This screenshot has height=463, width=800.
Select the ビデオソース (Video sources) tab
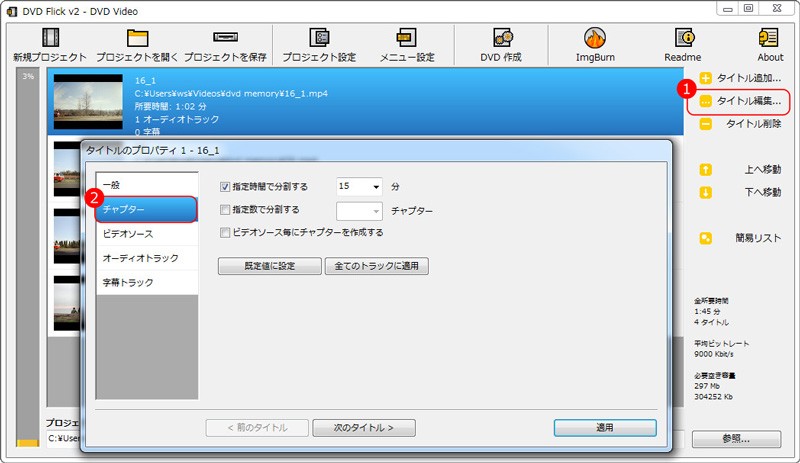coord(147,234)
